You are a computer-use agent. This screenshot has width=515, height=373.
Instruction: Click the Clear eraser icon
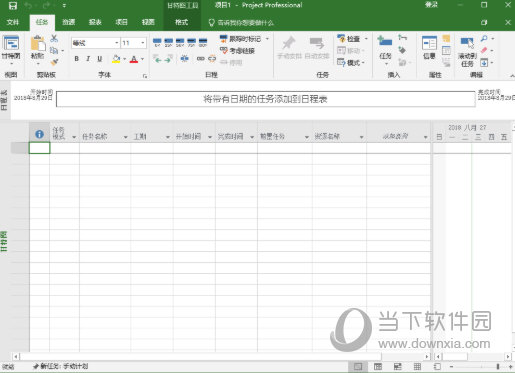pyautogui.click(x=484, y=50)
